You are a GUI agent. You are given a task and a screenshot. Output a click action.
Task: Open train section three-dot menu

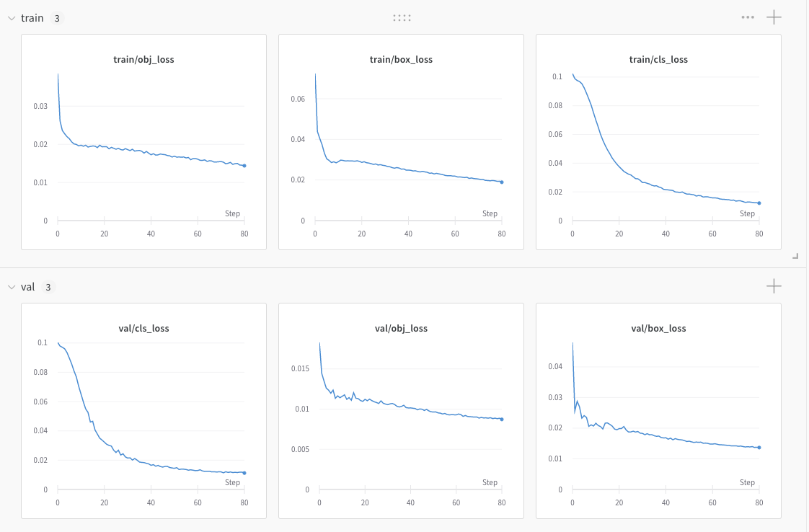pos(748,17)
